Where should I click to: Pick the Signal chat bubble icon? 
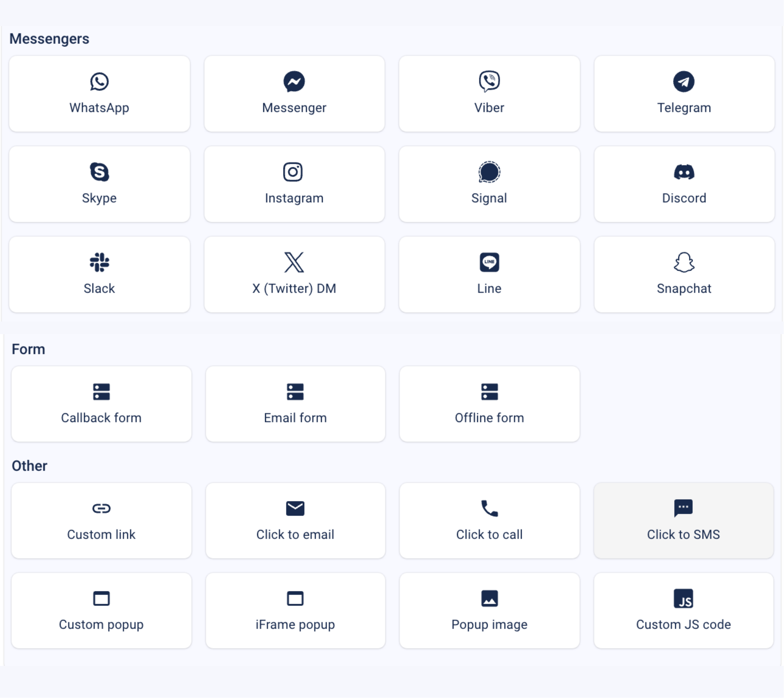(489, 171)
